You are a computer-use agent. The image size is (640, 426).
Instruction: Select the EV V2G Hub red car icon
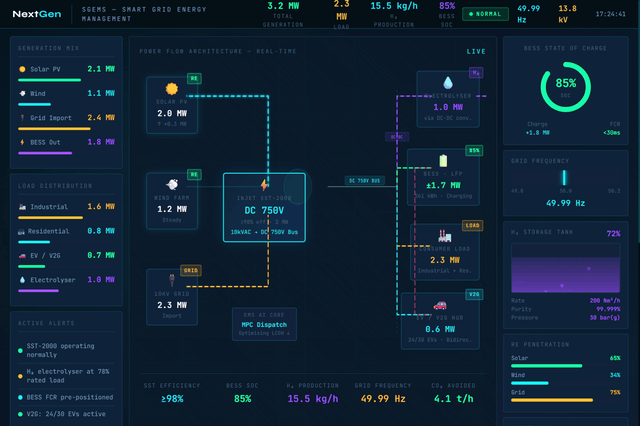[440, 305]
